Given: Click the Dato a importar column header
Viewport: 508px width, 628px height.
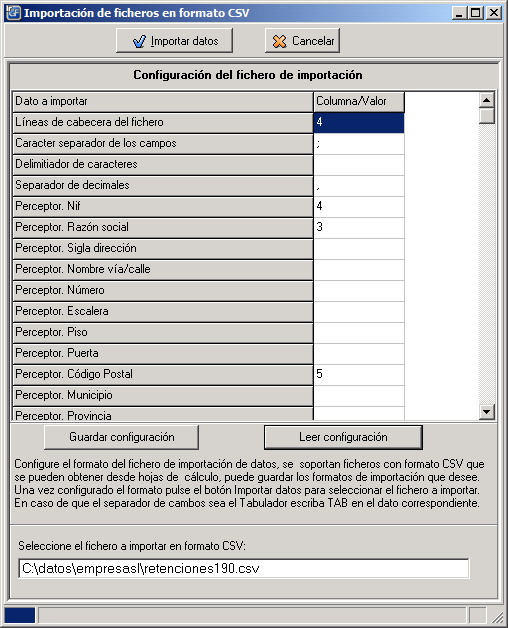Looking at the screenshot, I should click(x=163, y=102).
